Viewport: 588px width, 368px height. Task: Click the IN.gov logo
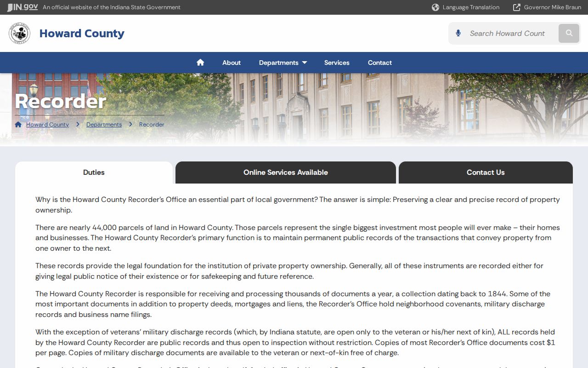[22, 7]
